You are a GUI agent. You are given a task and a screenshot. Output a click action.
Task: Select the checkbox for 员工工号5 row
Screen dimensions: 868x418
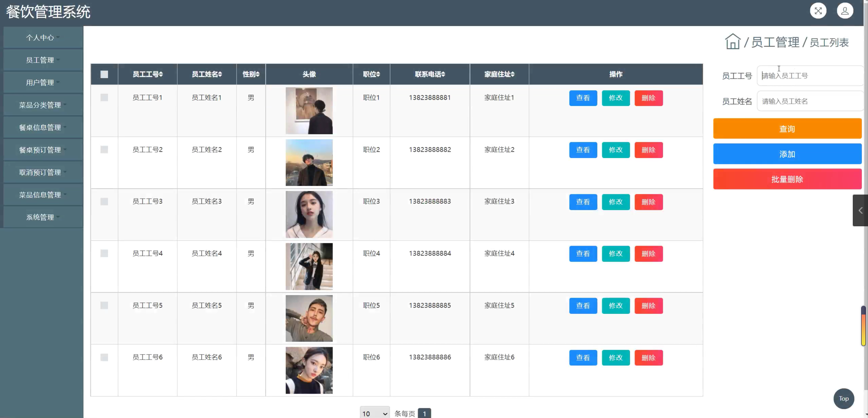104,306
